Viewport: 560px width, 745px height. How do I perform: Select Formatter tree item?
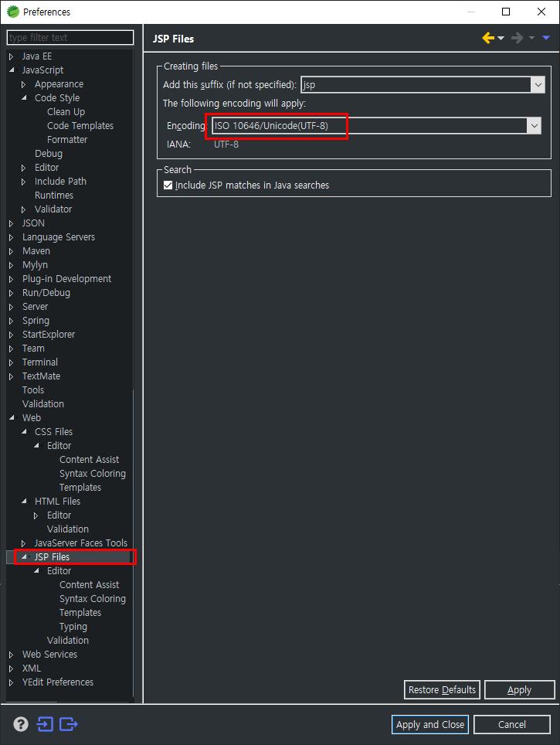(x=67, y=140)
